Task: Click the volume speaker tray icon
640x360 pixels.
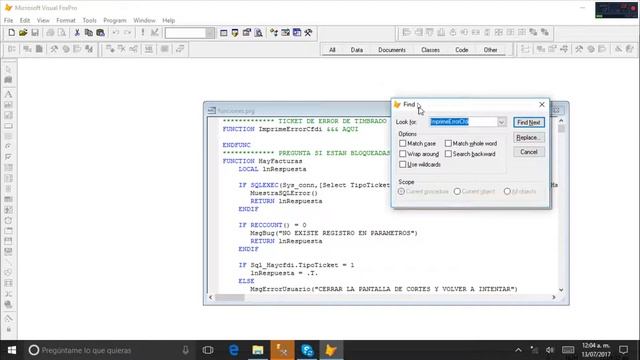Action: (550, 350)
